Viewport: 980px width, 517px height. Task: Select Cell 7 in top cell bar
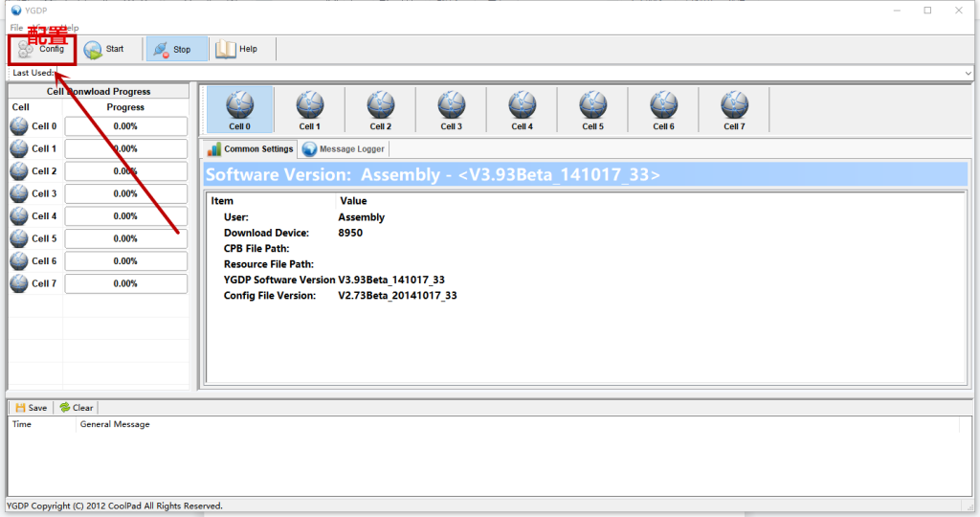point(734,110)
